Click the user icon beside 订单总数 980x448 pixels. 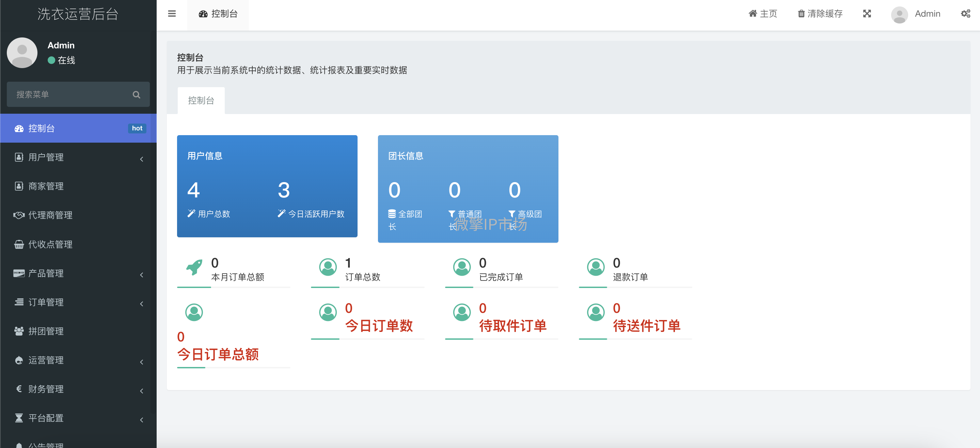328,267
